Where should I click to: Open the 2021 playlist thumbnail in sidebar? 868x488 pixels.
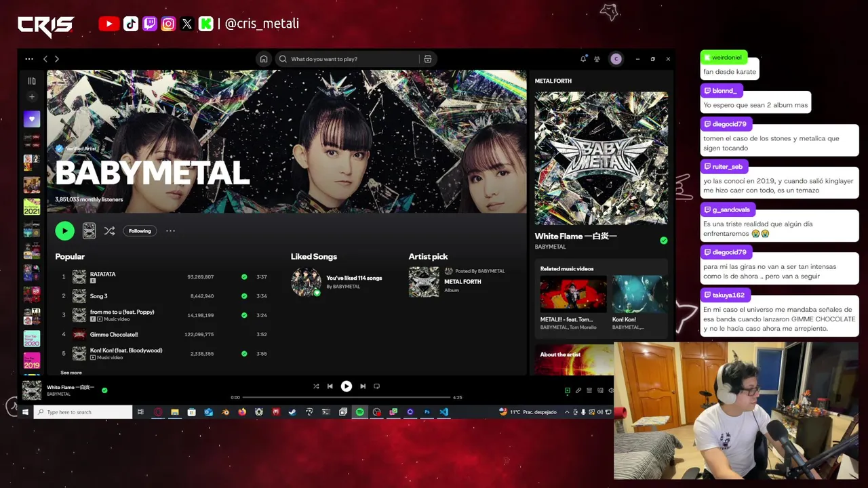tap(32, 206)
